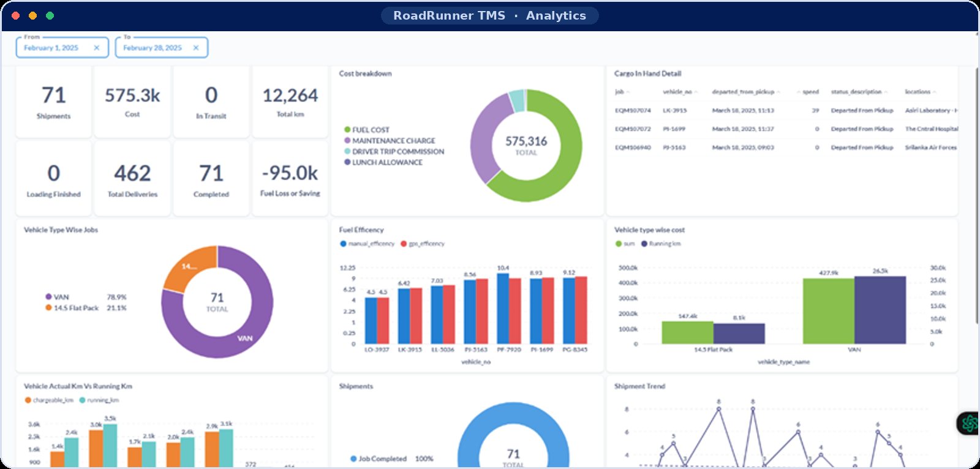Open the 575.3k Cost stat card
The image size is (980, 469).
pos(132,102)
